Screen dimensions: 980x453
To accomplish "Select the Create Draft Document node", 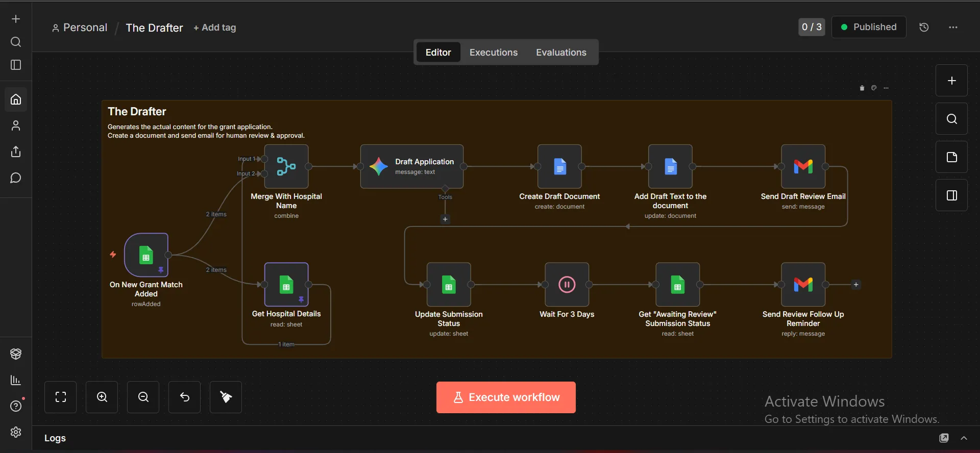I will (559, 166).
